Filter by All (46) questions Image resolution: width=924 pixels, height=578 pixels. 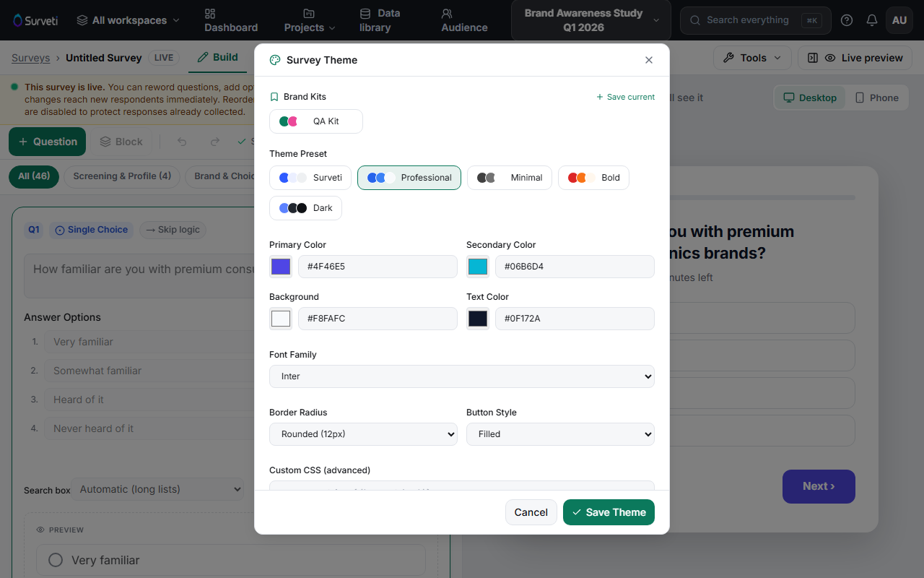34,176
